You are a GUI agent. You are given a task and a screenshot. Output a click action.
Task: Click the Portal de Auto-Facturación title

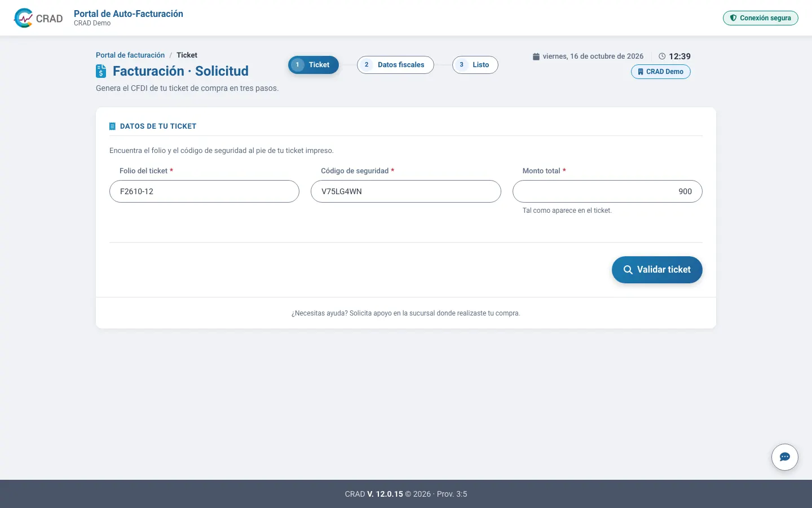(x=129, y=14)
